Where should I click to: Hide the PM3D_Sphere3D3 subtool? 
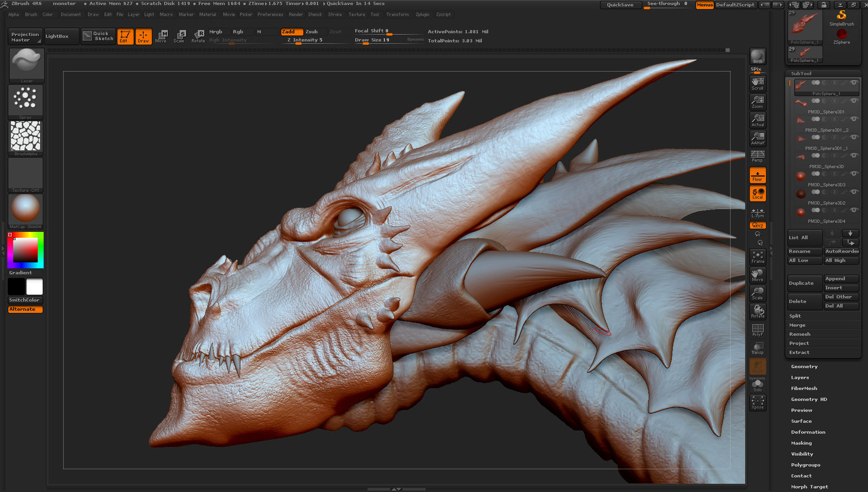pyautogui.click(x=854, y=174)
